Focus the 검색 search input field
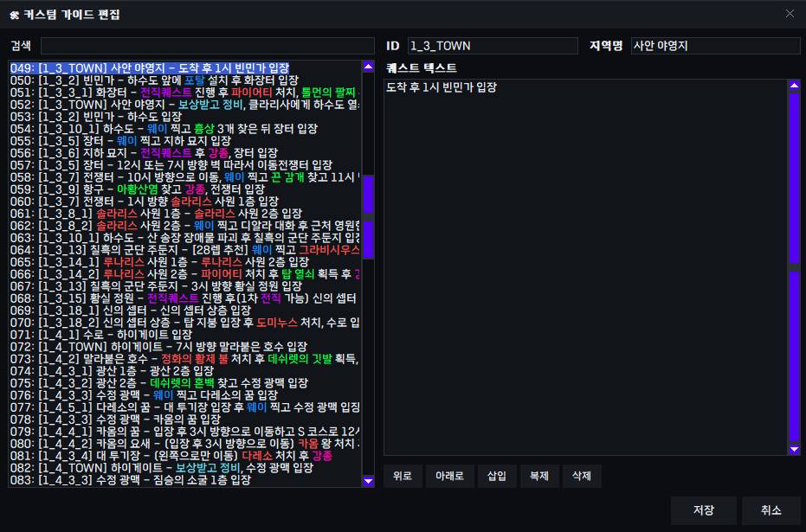 click(208, 46)
